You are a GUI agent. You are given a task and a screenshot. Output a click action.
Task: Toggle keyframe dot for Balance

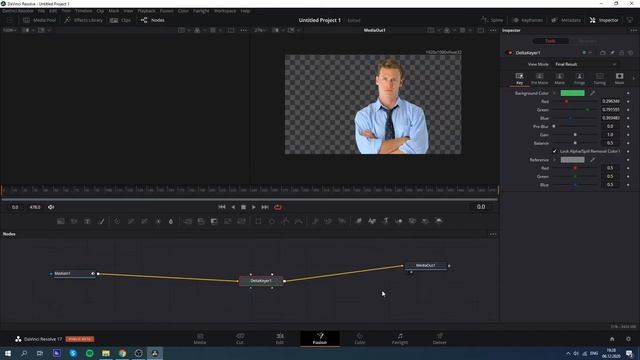[x=628, y=143]
